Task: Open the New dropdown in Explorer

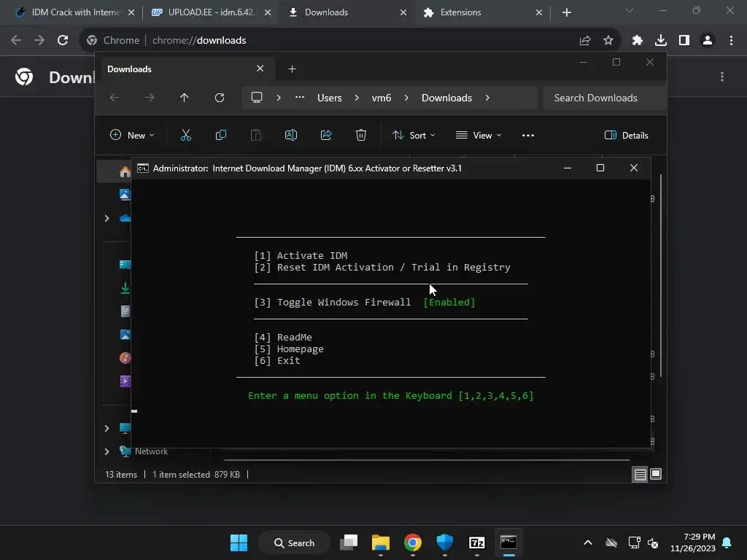Action: pyautogui.click(x=132, y=135)
